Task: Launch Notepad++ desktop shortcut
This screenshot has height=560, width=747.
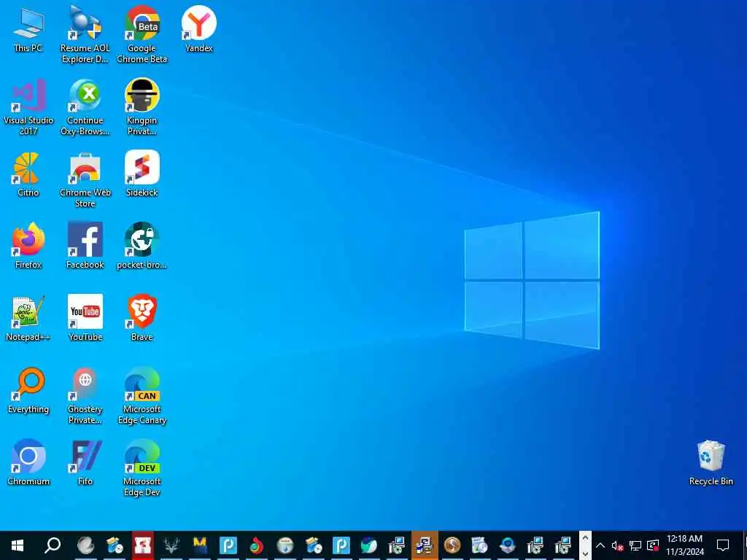Action: point(28,319)
